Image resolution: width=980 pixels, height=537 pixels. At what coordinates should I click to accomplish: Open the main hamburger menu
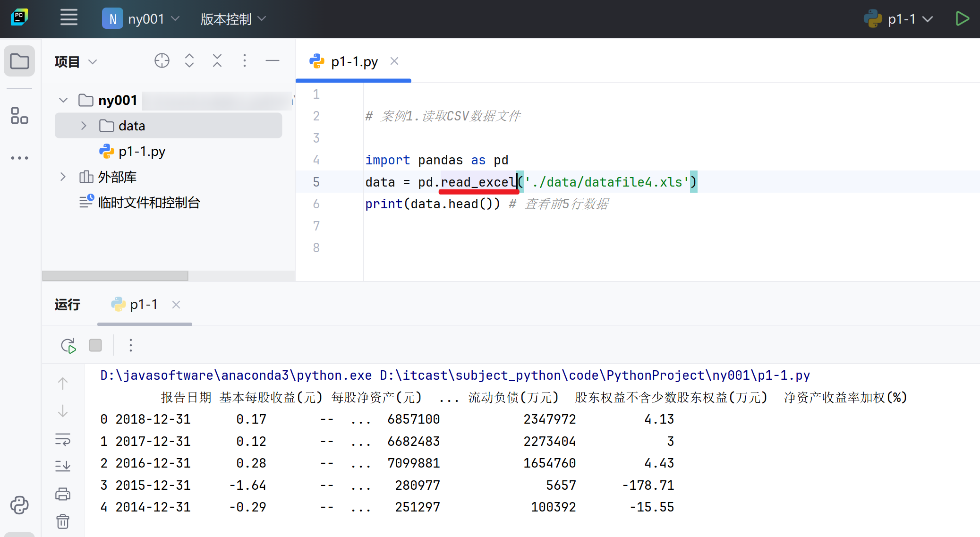(x=69, y=18)
